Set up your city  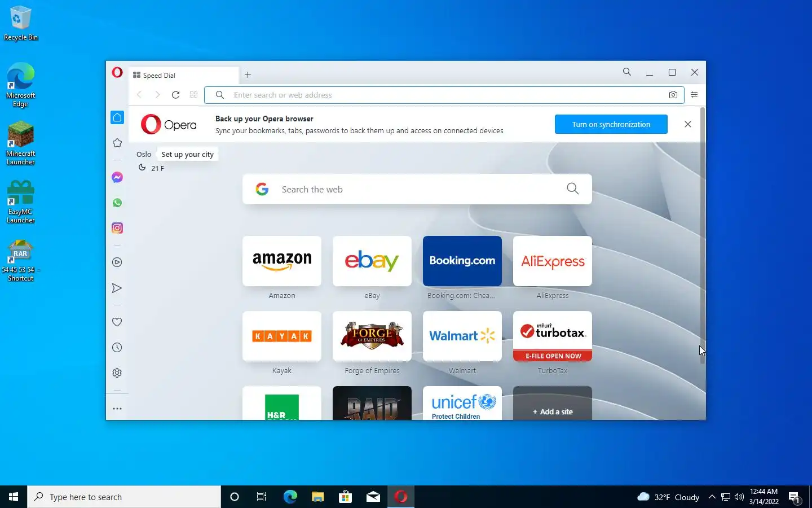coord(187,154)
